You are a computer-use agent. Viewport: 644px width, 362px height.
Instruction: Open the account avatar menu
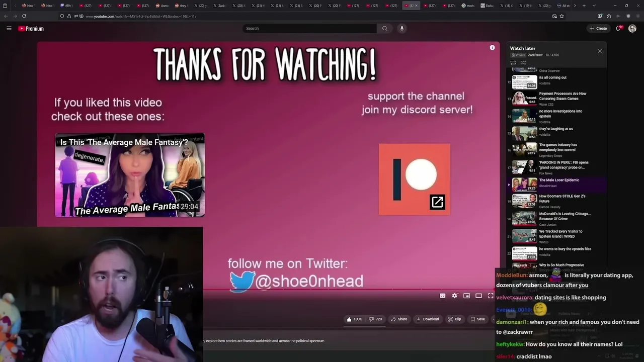(632, 29)
